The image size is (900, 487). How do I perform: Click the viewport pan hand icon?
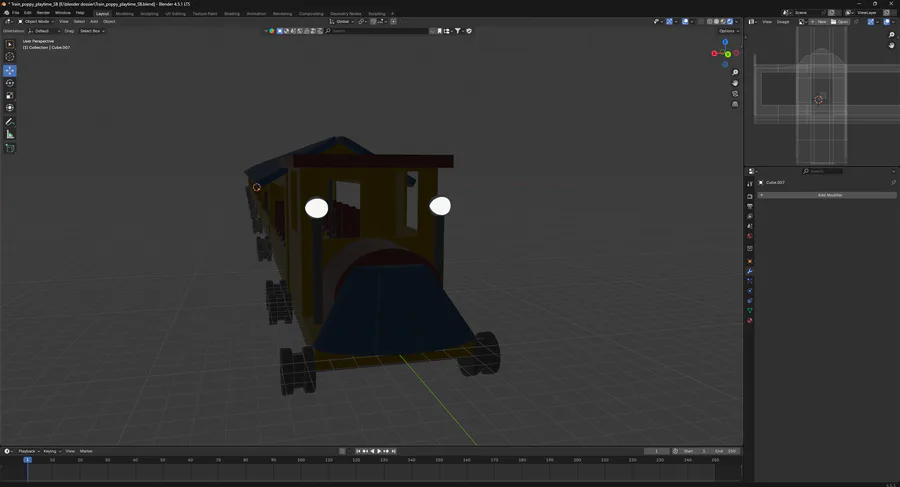point(735,83)
